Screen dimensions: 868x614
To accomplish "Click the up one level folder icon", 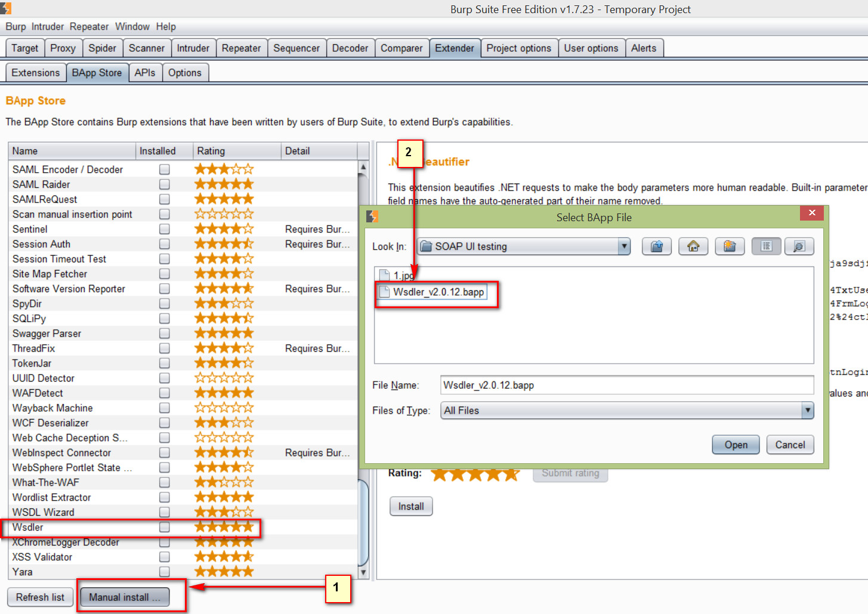I will [x=656, y=246].
